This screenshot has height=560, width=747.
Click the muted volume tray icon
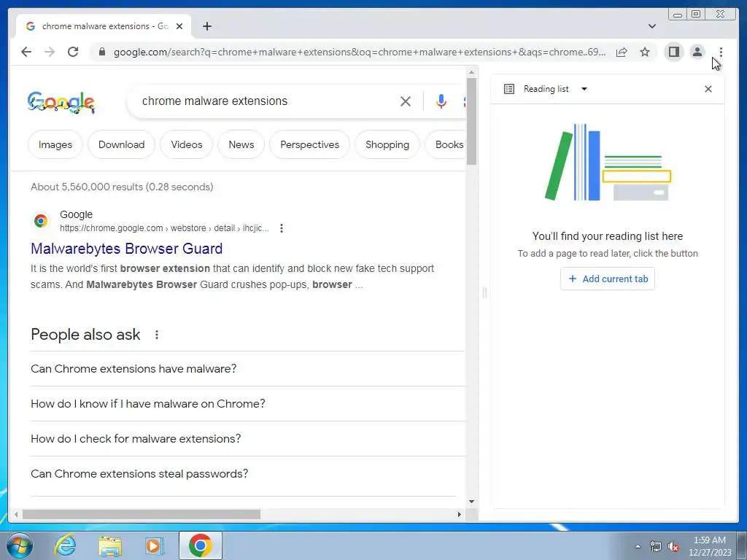pyautogui.click(x=673, y=546)
